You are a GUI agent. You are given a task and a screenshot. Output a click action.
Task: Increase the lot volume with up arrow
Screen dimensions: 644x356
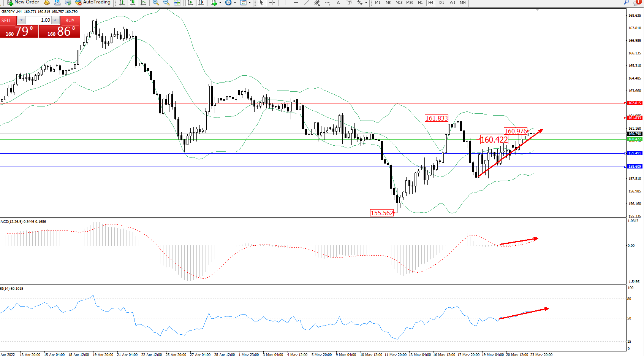tap(55, 20)
